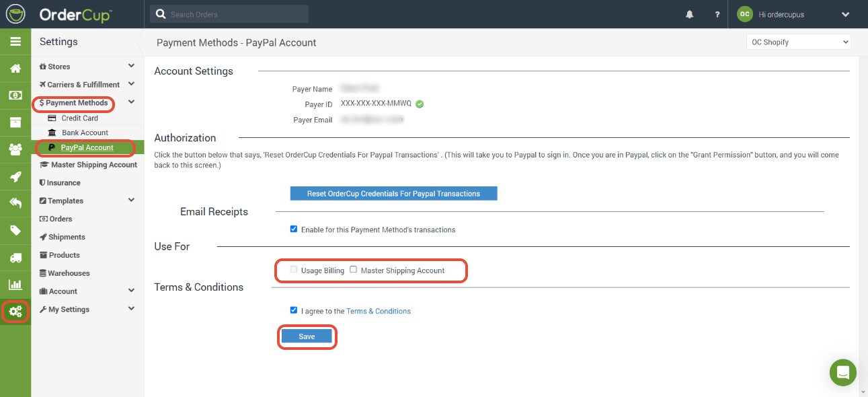This screenshot has height=397, width=868.
Task: Click into the Search Orders field
Action: (229, 14)
